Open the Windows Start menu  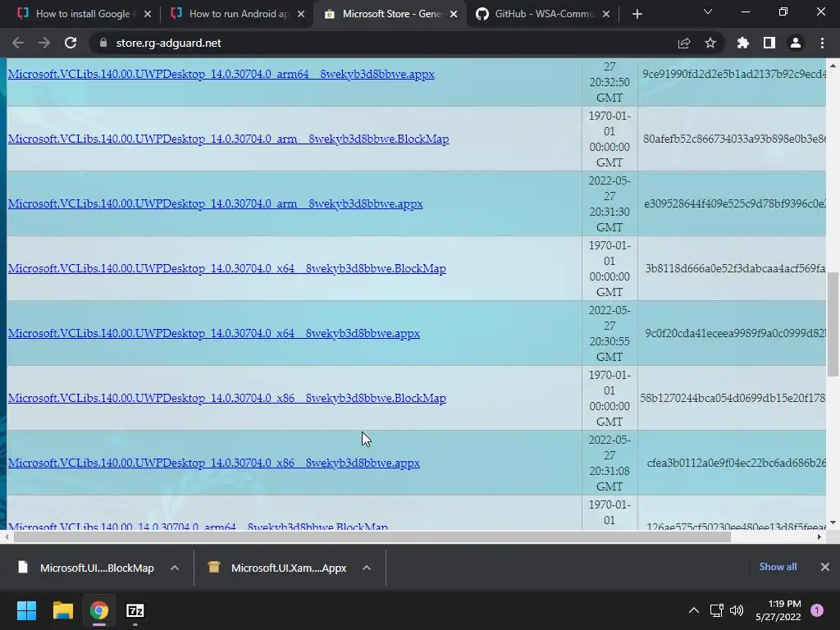coord(26,610)
